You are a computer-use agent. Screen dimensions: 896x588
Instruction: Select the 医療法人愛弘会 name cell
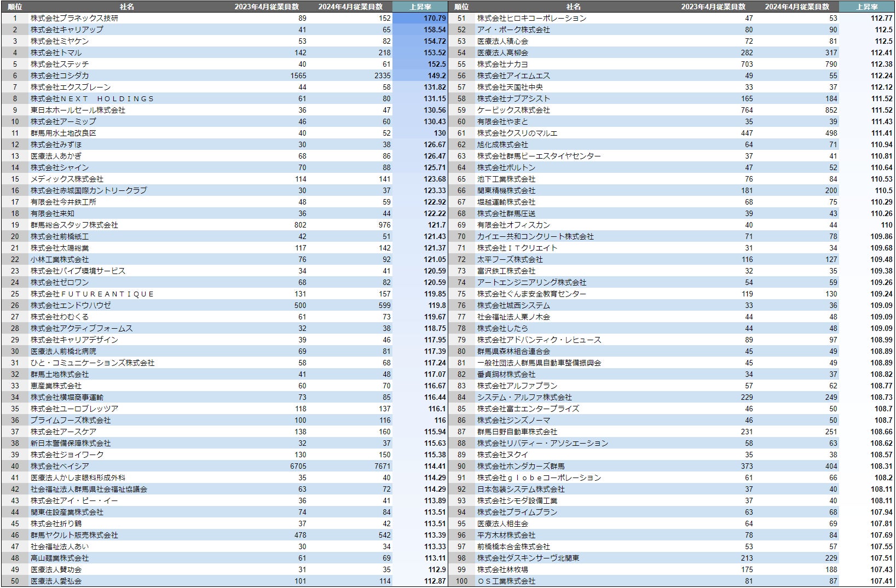pyautogui.click(x=56, y=581)
